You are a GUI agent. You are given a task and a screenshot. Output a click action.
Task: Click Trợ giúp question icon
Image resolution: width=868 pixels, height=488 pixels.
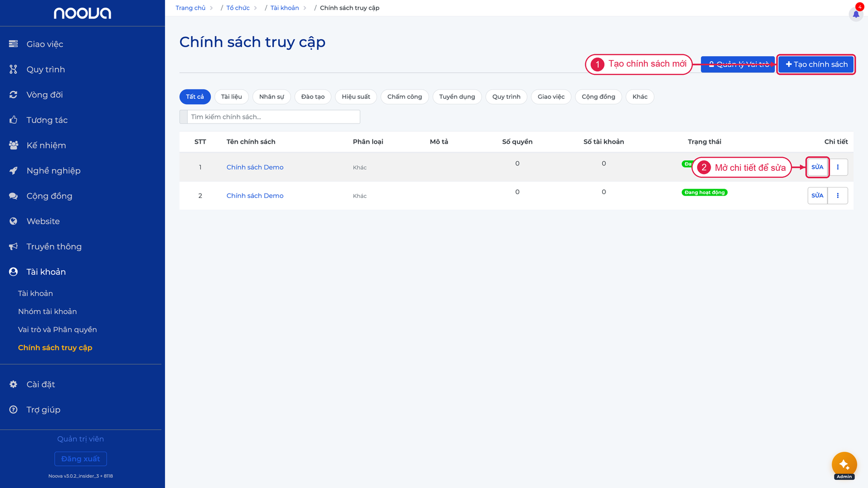(14, 409)
